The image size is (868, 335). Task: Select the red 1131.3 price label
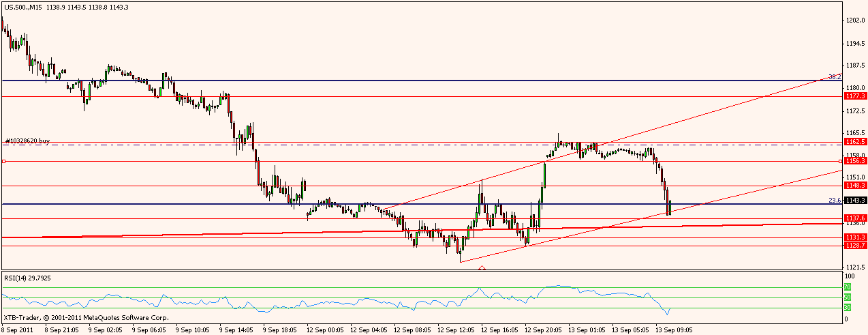pos(855,237)
